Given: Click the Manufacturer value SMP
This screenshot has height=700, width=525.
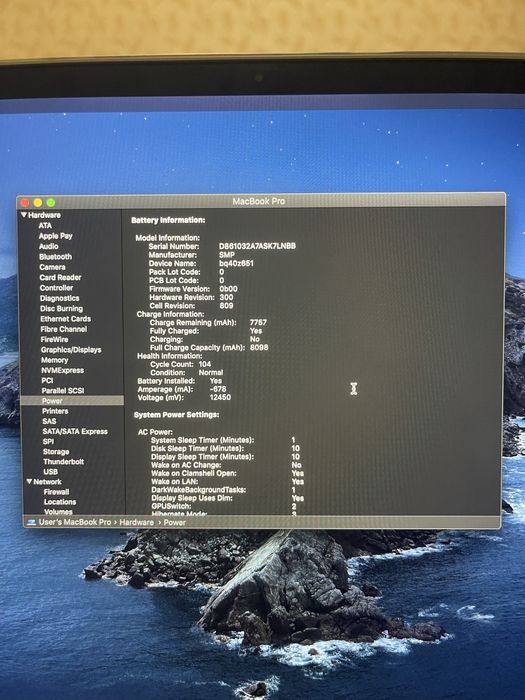Looking at the screenshot, I should pyautogui.click(x=227, y=254).
